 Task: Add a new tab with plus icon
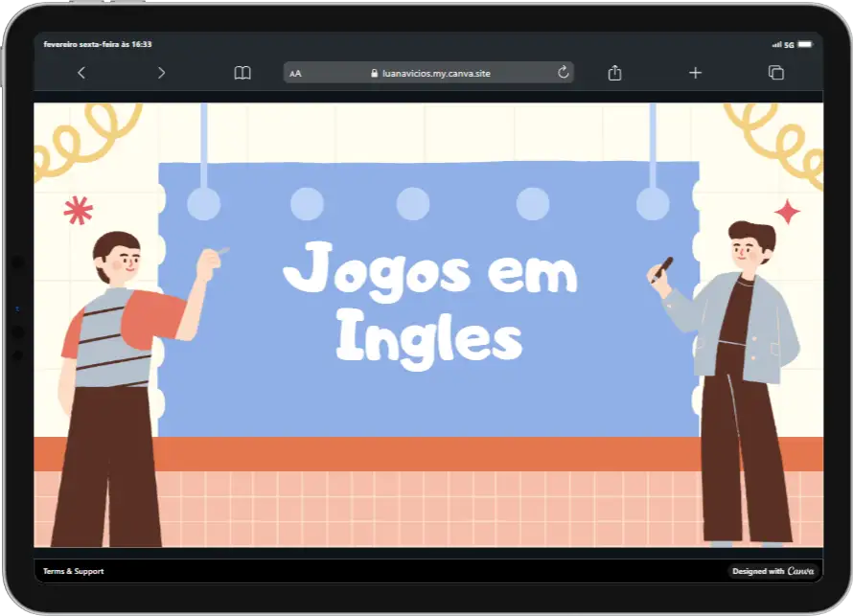[x=696, y=73]
